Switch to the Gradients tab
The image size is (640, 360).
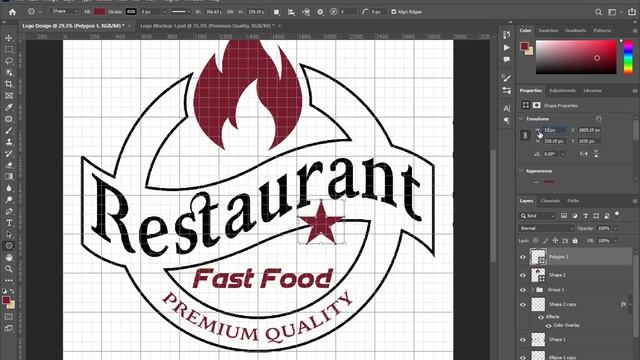576,31
